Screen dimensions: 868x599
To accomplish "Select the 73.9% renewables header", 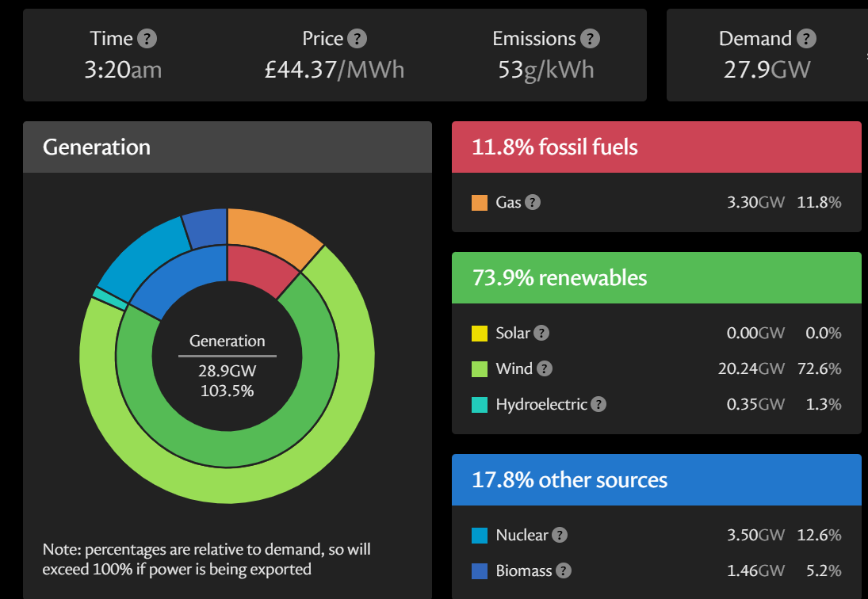I will tap(656, 277).
